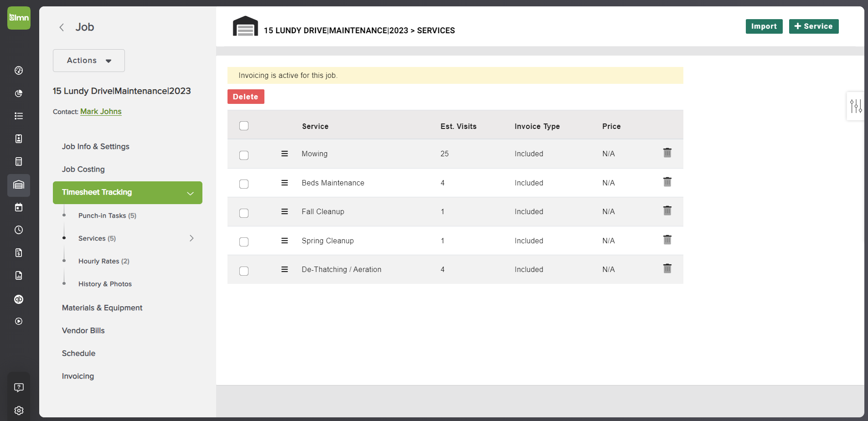The width and height of the screenshot is (868, 421).
Task: Click the Service column header
Action: pos(315,127)
